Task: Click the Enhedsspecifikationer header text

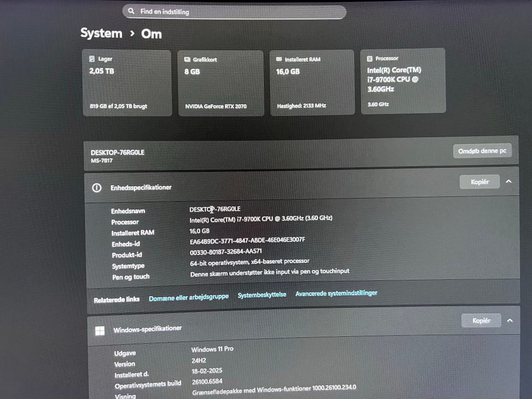Action: coord(141,187)
